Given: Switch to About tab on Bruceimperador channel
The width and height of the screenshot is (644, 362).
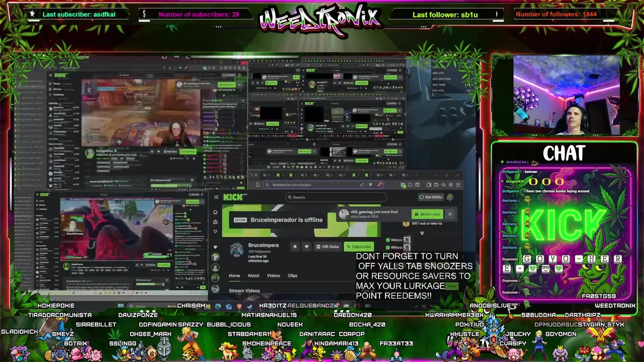Looking at the screenshot, I should point(254,276).
